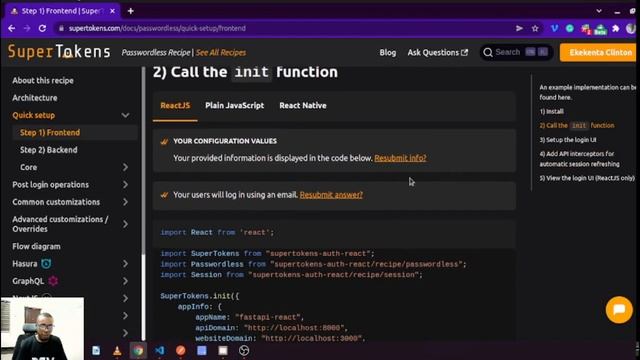640x360 pixels.
Task: Open the blue square app in taskbar
Action: pyautogui.click(x=202, y=351)
